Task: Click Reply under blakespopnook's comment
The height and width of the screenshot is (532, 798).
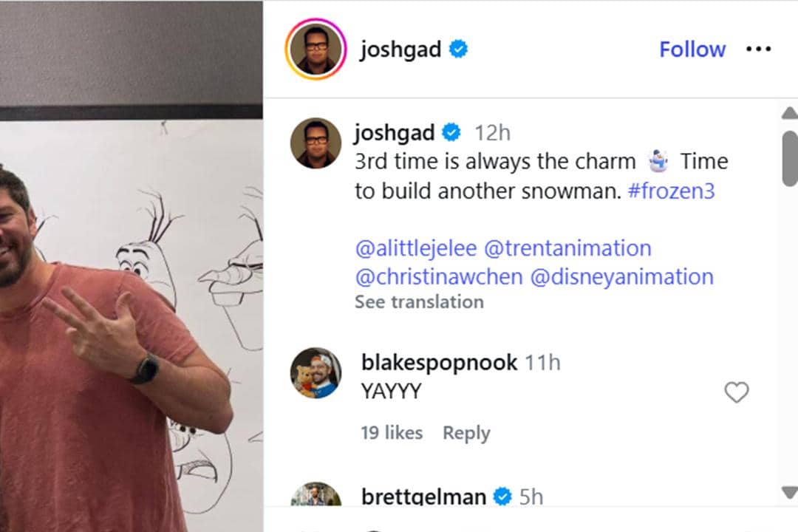Action: click(466, 432)
